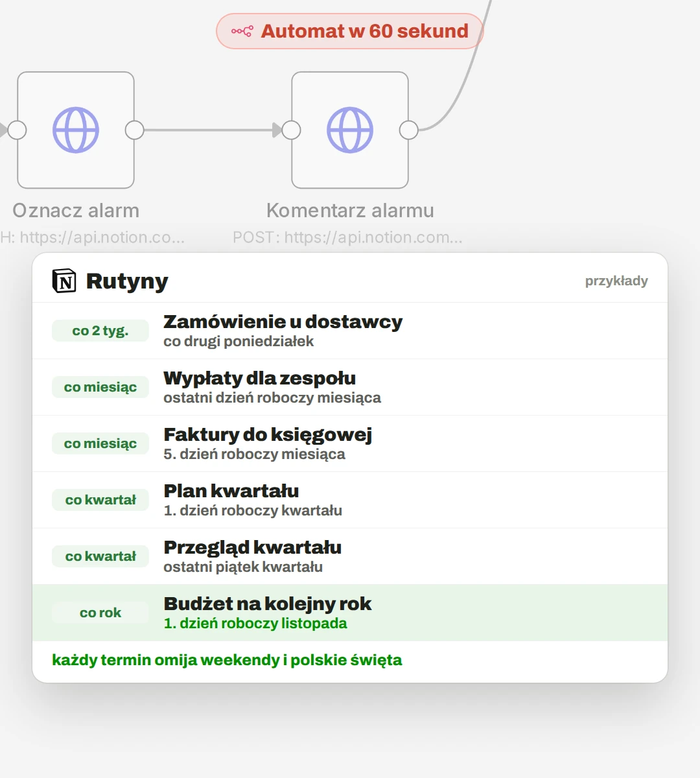The image size is (700, 778).
Task: Click the ostatni piątek kwartału subtitle
Action: 243,567
